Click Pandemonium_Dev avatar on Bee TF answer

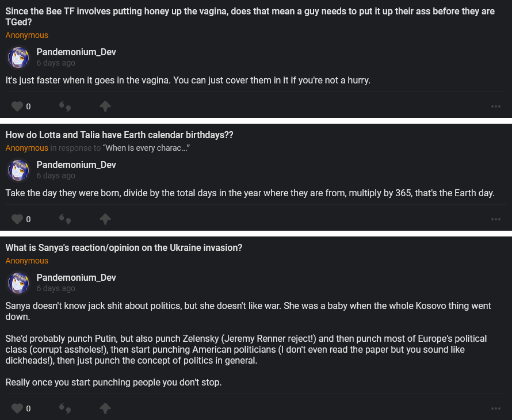18,58
